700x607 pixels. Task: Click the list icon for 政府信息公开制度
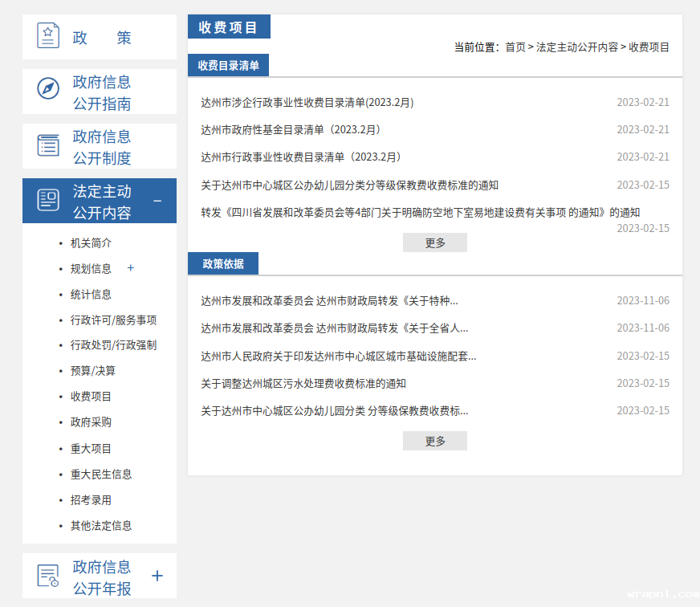pos(48,145)
